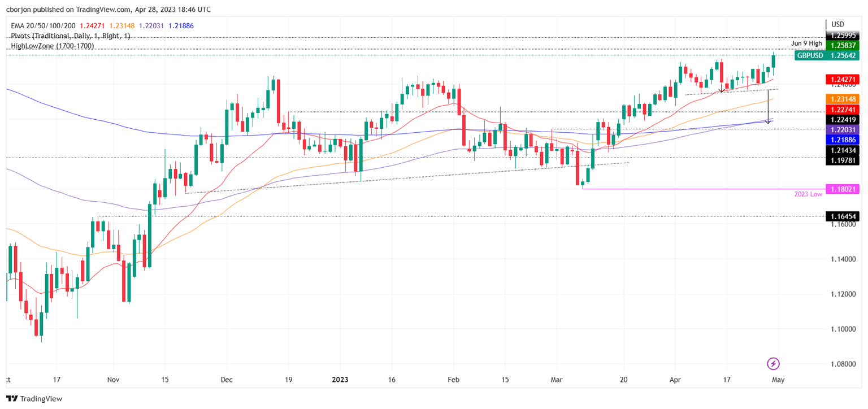The height and width of the screenshot is (409, 868).
Task: Click the red EMA 20 price flag 1.24271
Action: 843,79
